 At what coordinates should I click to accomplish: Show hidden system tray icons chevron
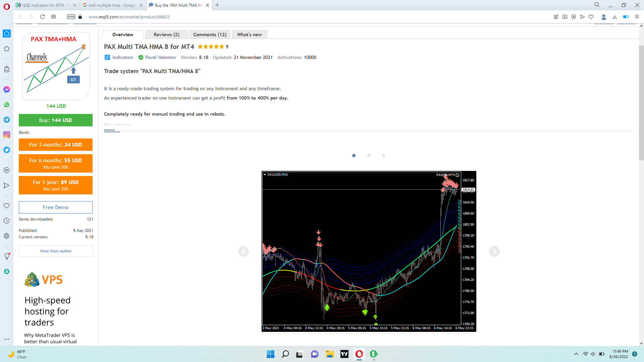coord(576,354)
